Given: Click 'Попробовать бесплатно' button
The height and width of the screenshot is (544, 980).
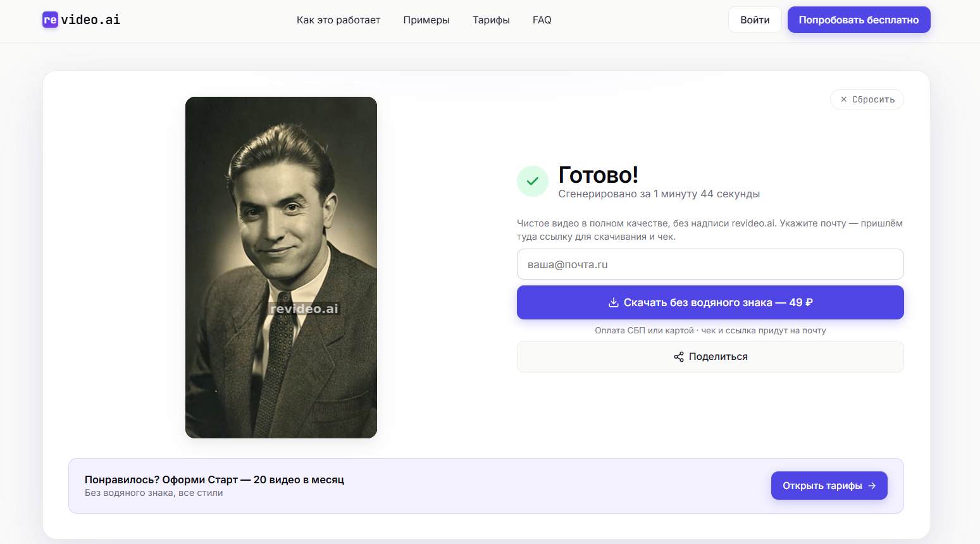Looking at the screenshot, I should coord(859,20).
